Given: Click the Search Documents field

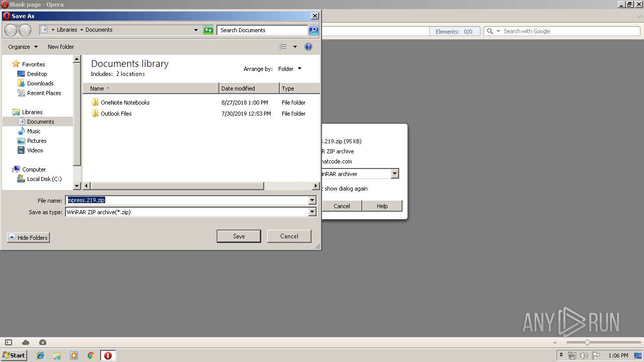Looking at the screenshot, I should coord(263,30).
